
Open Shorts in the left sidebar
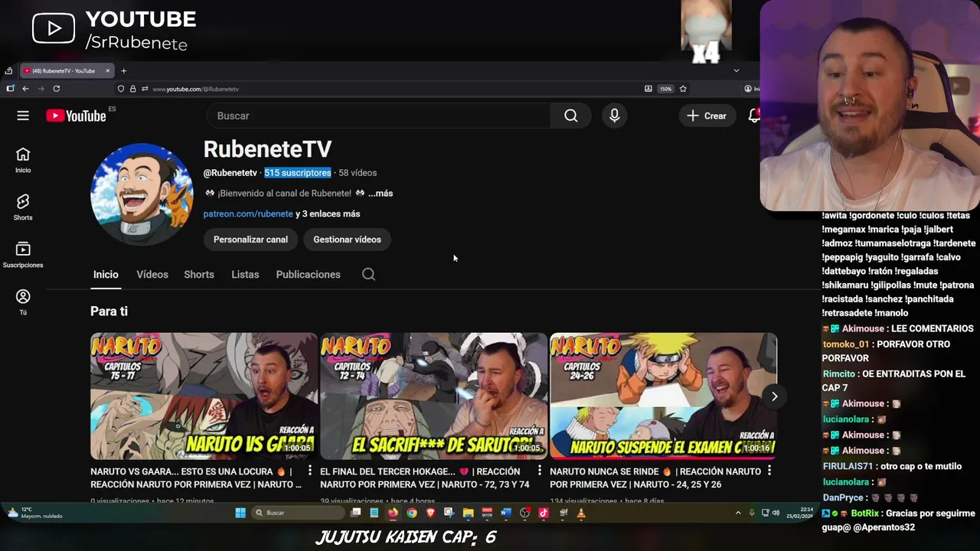tap(23, 207)
